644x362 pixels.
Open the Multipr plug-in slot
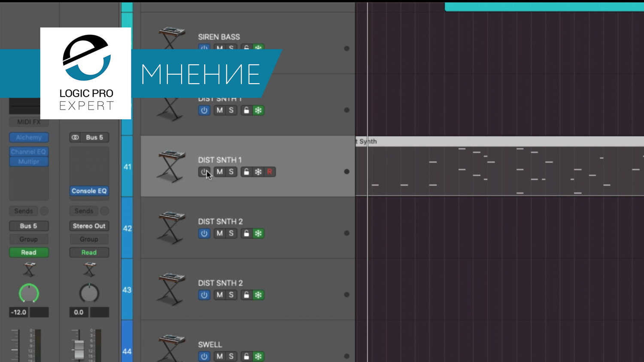coord(29,162)
